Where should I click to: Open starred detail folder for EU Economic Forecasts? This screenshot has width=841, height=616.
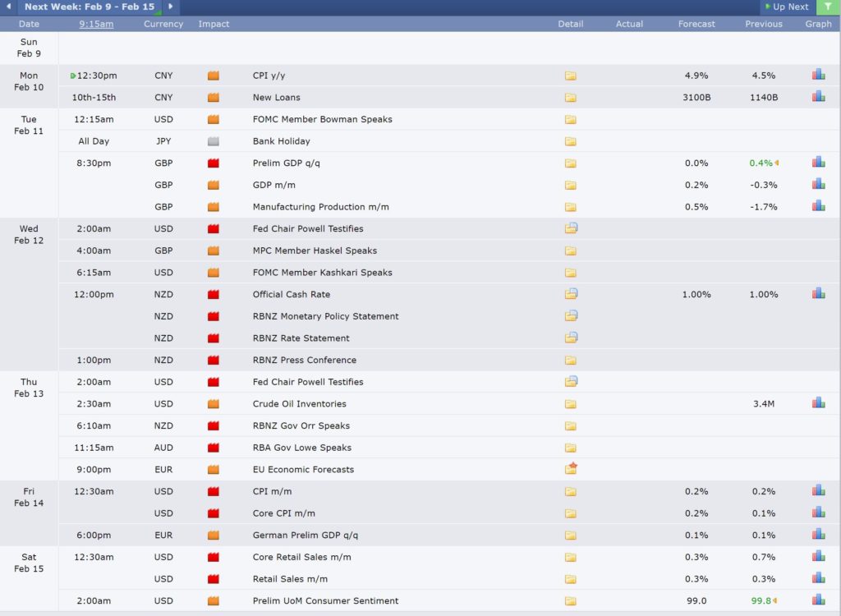(572, 468)
